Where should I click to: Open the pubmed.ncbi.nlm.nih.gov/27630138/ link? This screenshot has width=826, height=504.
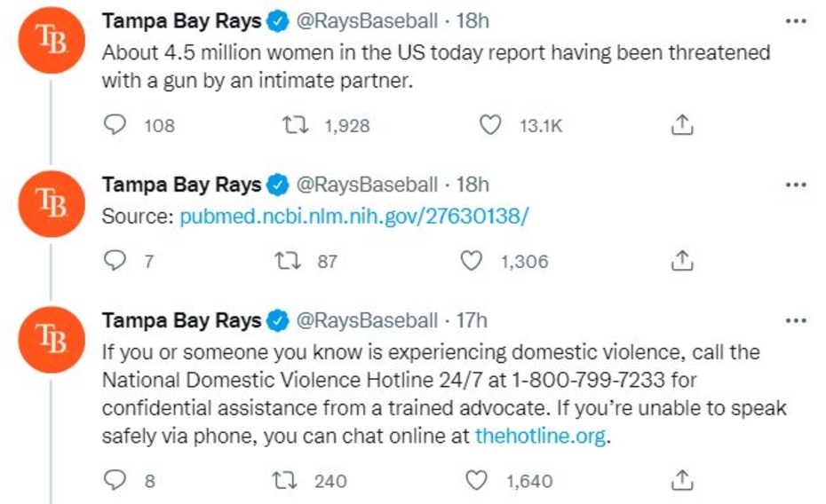click(x=354, y=216)
